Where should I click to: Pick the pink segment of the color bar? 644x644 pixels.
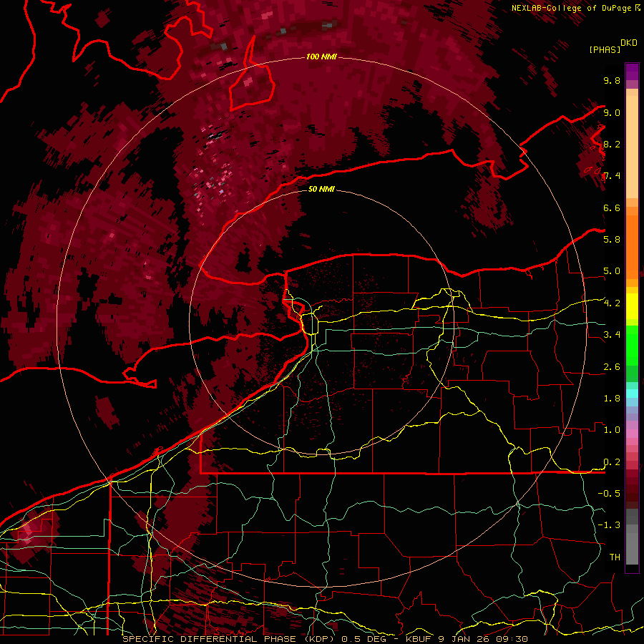click(632, 434)
